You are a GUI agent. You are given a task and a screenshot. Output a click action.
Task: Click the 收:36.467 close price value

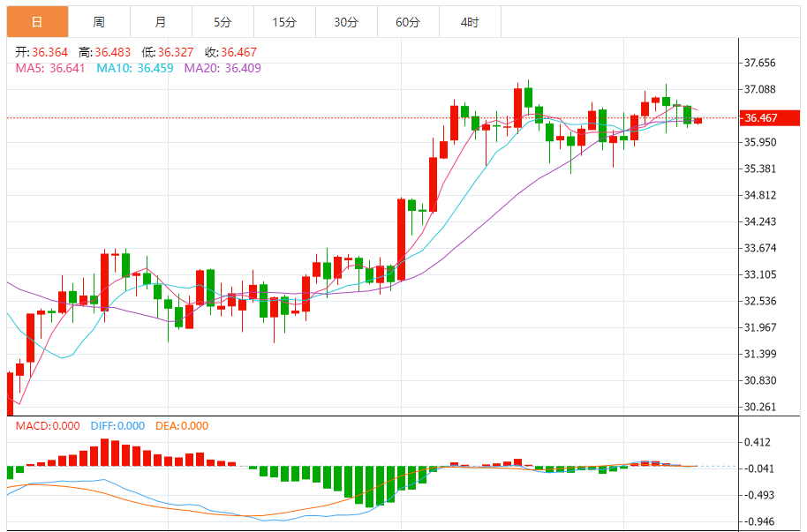click(230, 52)
